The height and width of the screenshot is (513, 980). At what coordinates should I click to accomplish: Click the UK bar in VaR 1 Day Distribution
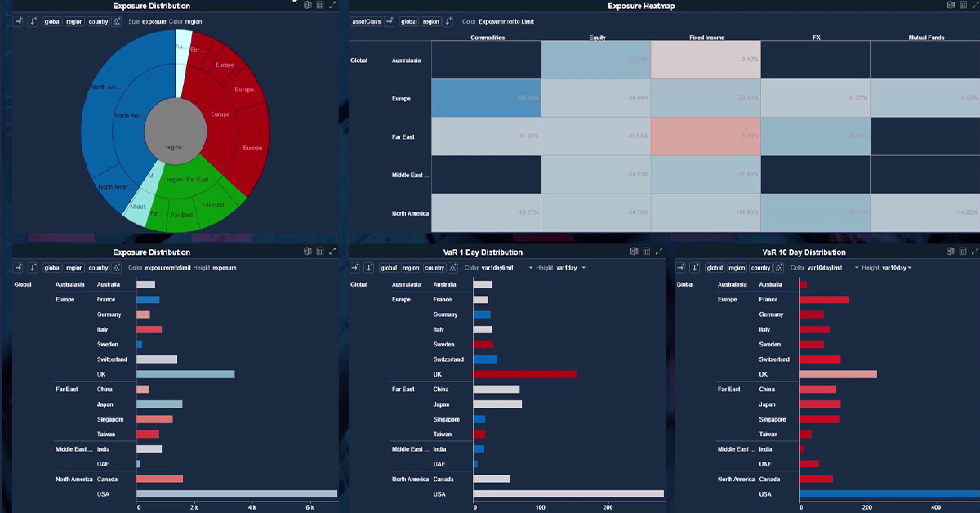(524, 374)
